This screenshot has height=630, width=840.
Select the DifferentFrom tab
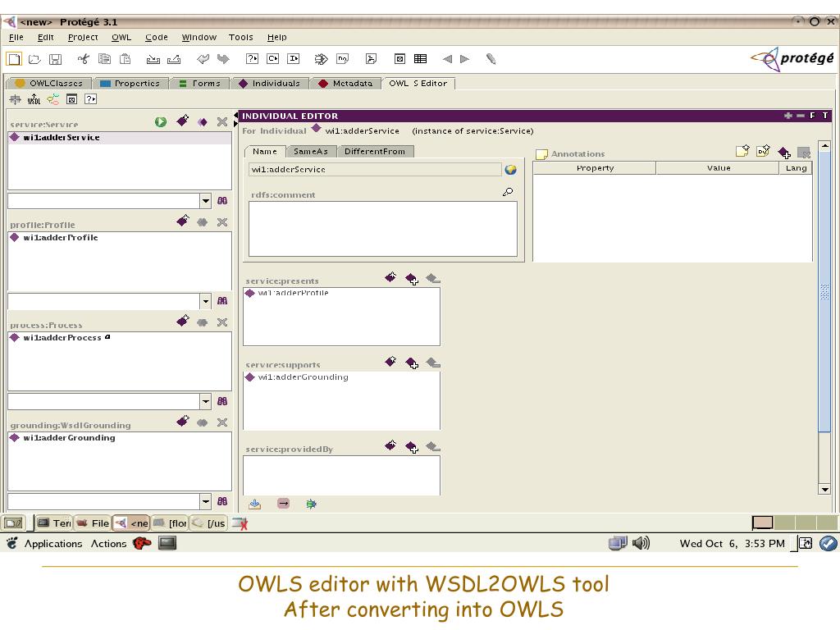(375, 152)
